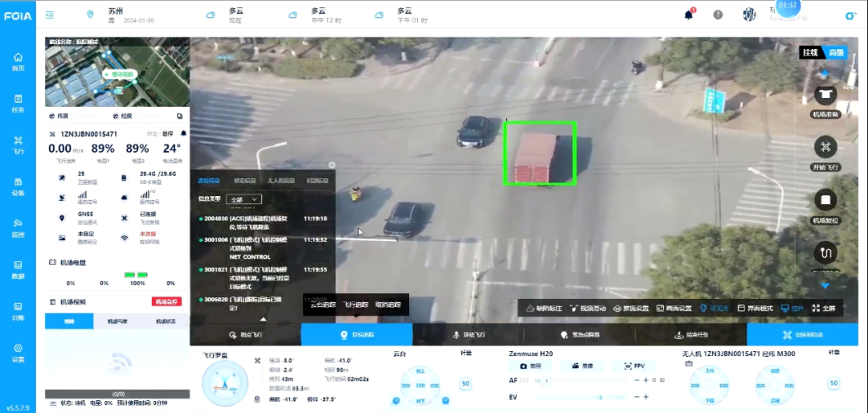
Task: Switch the toggle to 高级 mode
Action: (837, 52)
